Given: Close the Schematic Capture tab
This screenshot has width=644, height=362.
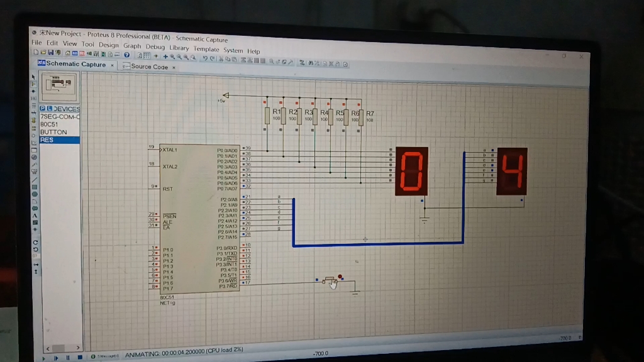Looking at the screenshot, I should coord(112,65).
